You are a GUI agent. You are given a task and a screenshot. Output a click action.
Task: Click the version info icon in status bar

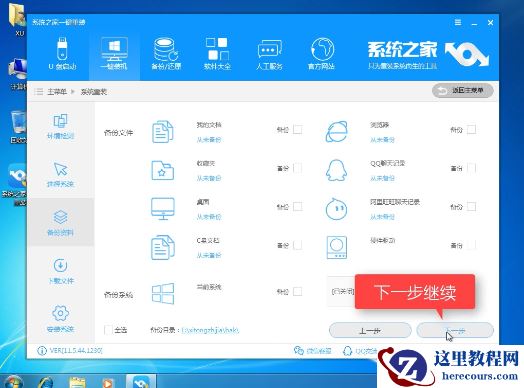point(42,351)
